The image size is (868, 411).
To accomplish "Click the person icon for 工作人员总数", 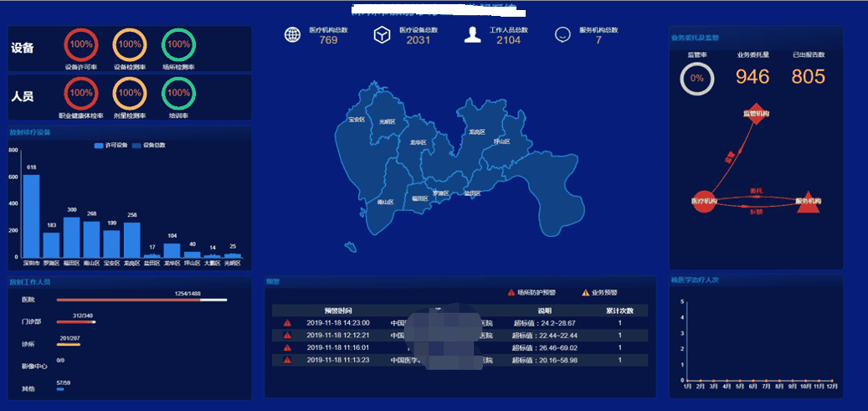I will pos(472,34).
